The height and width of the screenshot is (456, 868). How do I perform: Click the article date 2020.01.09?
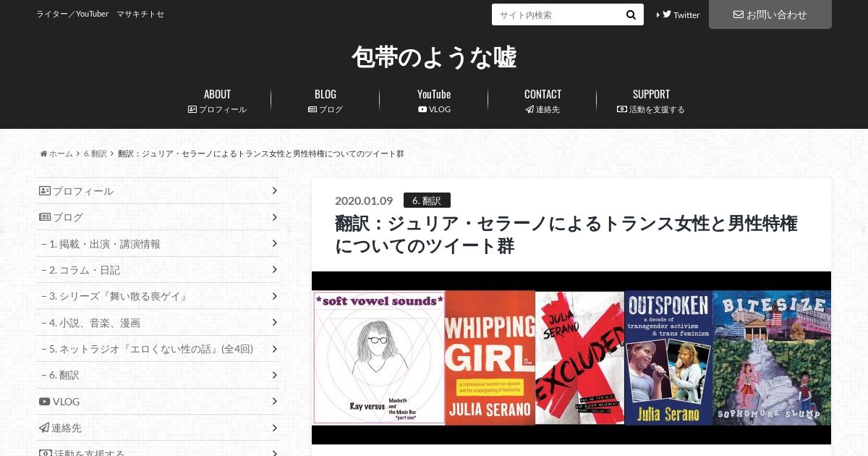point(364,200)
